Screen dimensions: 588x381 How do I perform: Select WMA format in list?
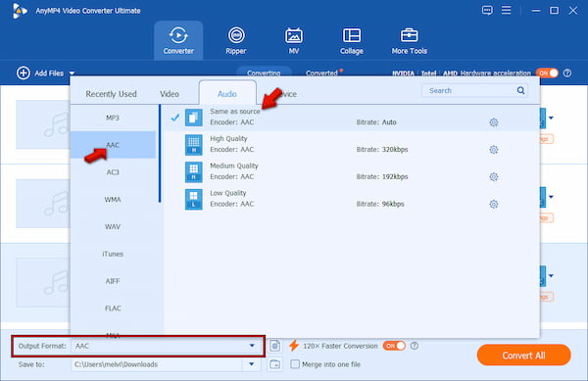tap(113, 200)
